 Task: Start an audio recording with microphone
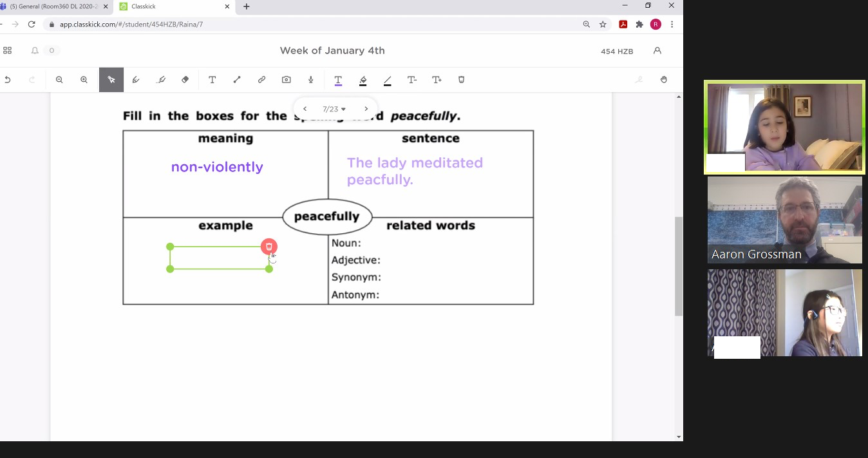[311, 80]
